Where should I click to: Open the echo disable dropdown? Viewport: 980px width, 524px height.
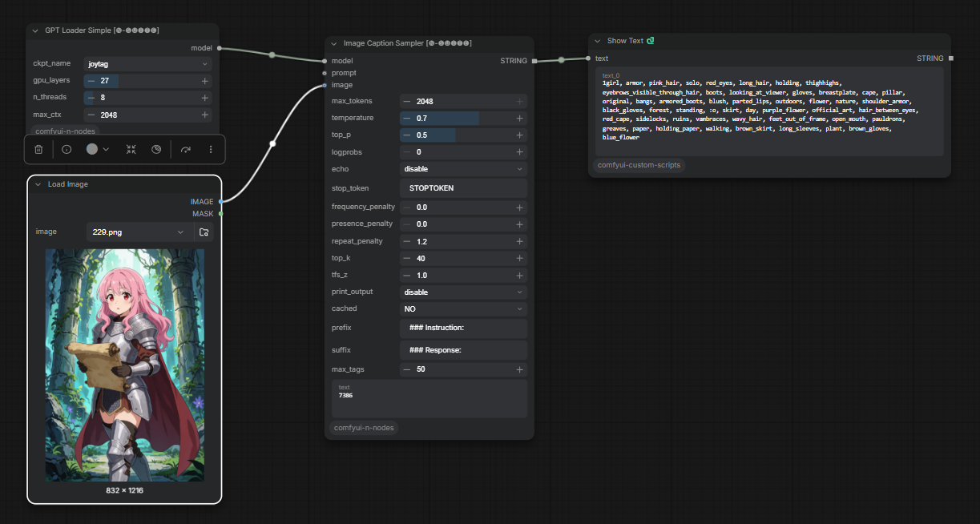463,169
